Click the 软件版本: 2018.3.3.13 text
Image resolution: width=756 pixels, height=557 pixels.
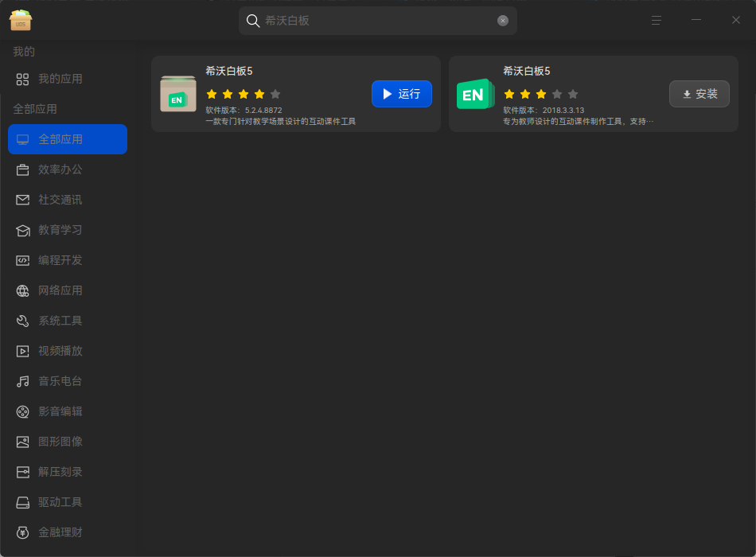click(x=544, y=111)
